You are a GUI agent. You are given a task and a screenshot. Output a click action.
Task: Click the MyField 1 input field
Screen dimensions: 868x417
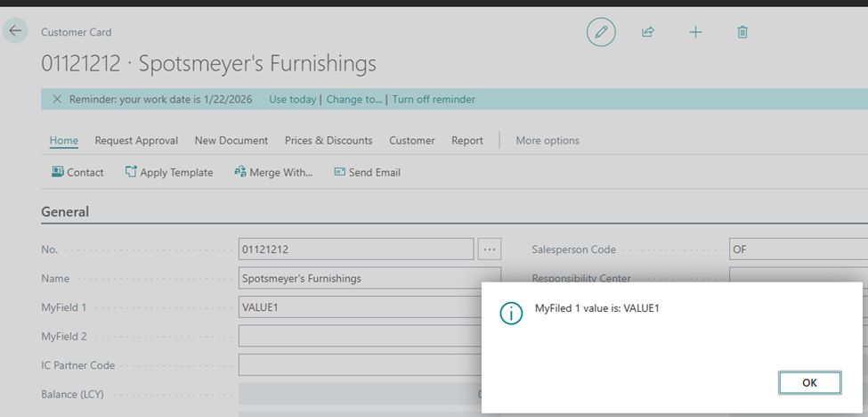[360, 307]
